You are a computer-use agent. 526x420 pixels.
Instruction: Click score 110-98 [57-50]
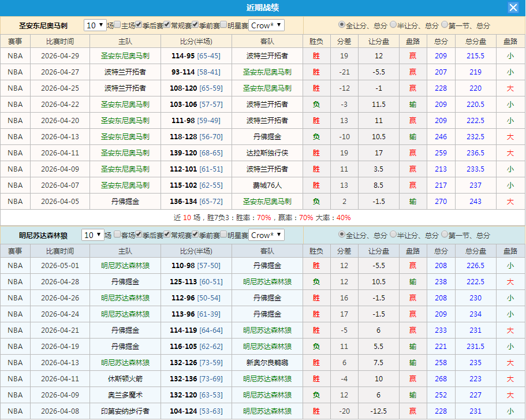pyautogui.click(x=196, y=266)
